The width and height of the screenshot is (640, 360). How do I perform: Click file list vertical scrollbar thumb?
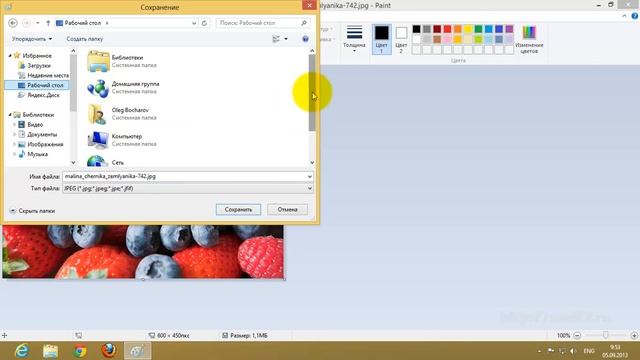click(312, 93)
